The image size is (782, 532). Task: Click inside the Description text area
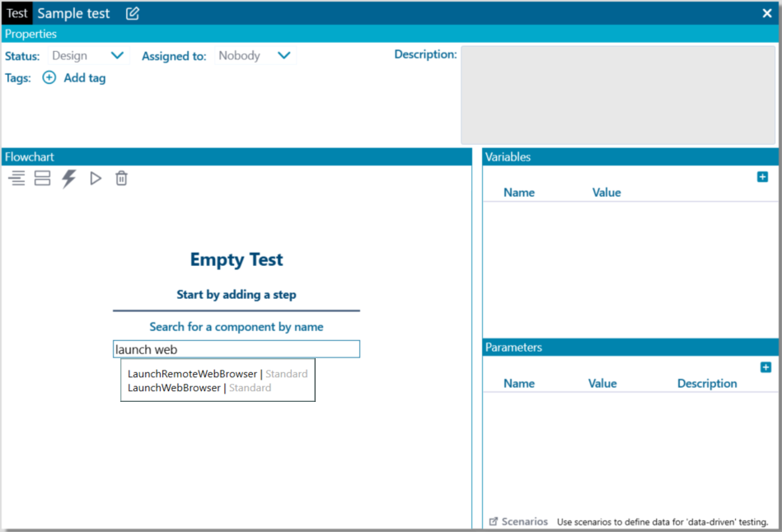618,95
